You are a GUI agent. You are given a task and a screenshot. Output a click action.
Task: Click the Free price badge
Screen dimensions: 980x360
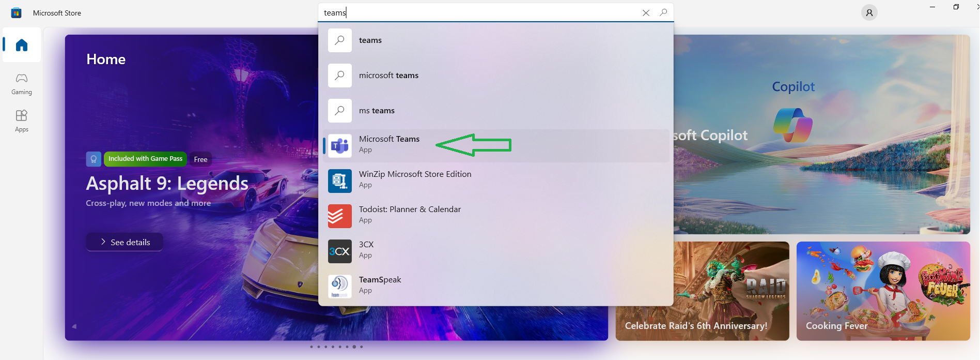coord(200,159)
